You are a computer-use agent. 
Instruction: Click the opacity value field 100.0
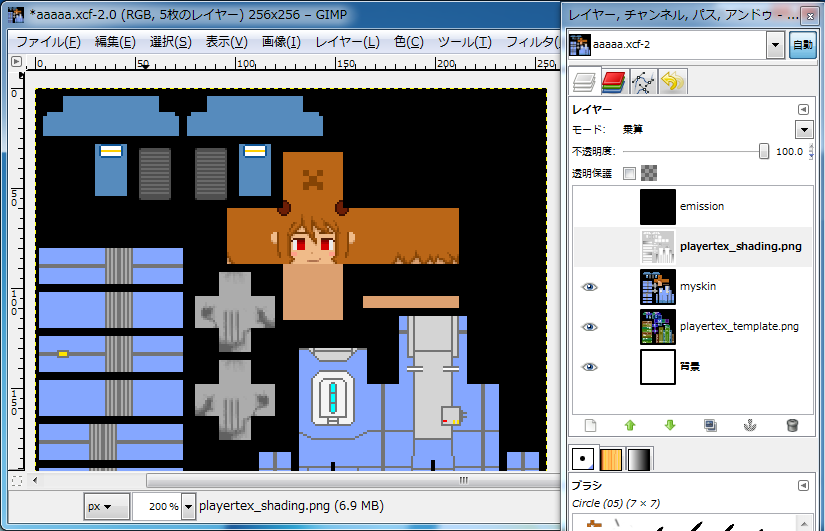click(789, 152)
